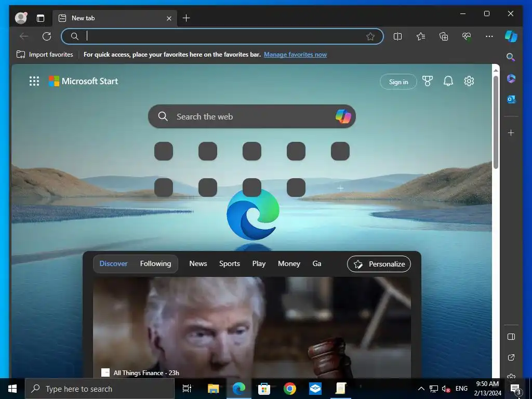Click Import favorites
The image size is (532, 399).
coord(45,54)
